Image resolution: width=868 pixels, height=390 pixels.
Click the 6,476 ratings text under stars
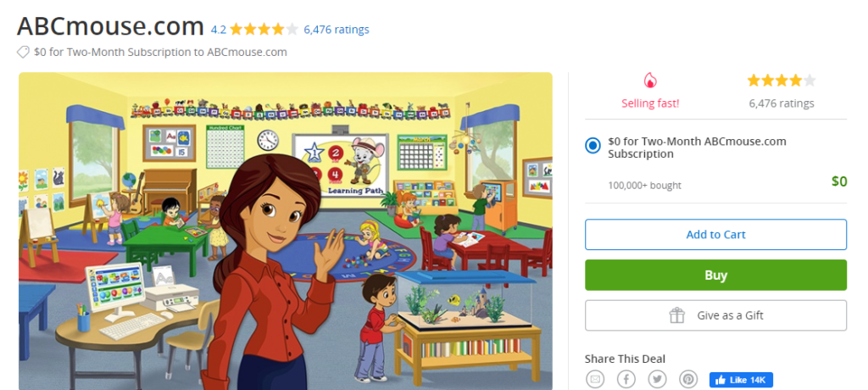(x=781, y=103)
